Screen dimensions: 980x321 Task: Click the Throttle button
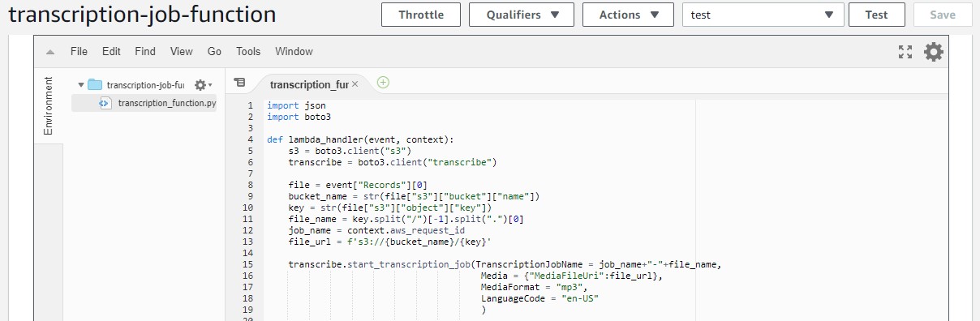point(421,15)
